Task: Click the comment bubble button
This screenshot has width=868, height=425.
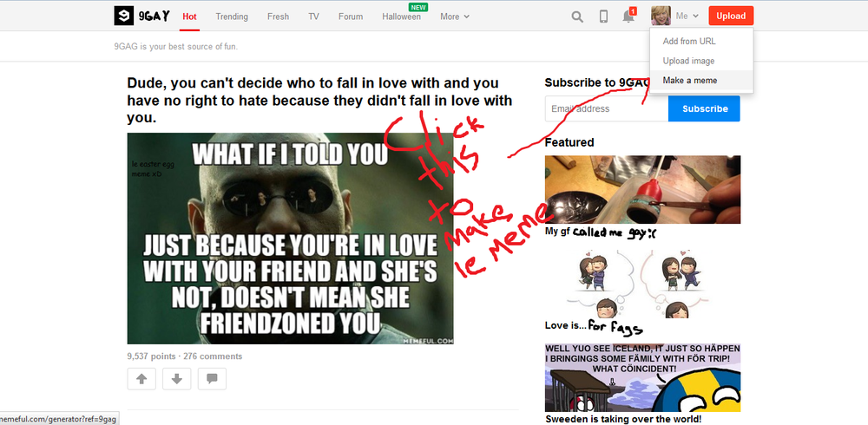Action: pyautogui.click(x=212, y=378)
